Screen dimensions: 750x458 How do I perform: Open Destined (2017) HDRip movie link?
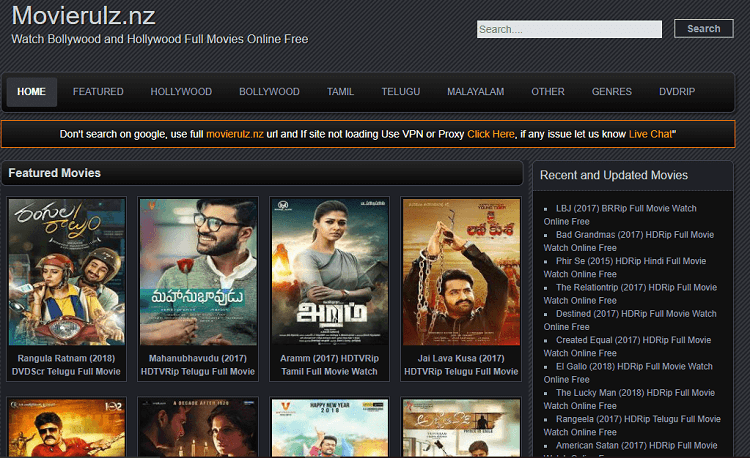click(630, 320)
